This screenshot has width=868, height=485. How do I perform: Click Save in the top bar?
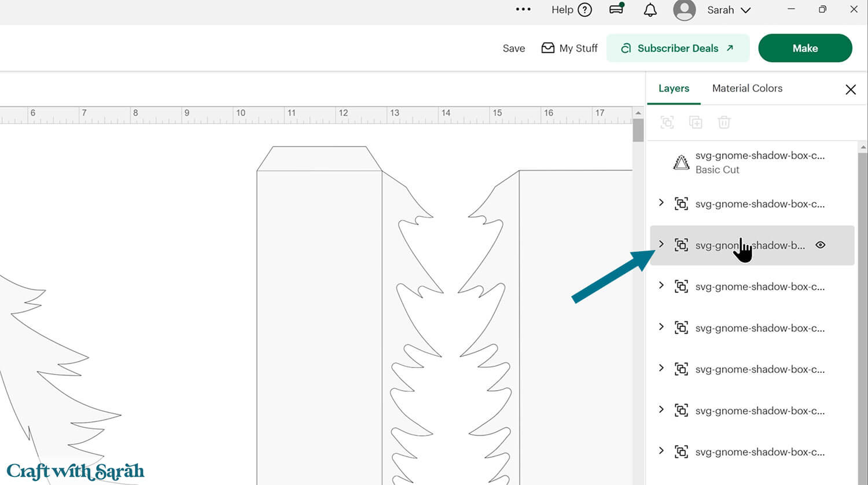(514, 49)
